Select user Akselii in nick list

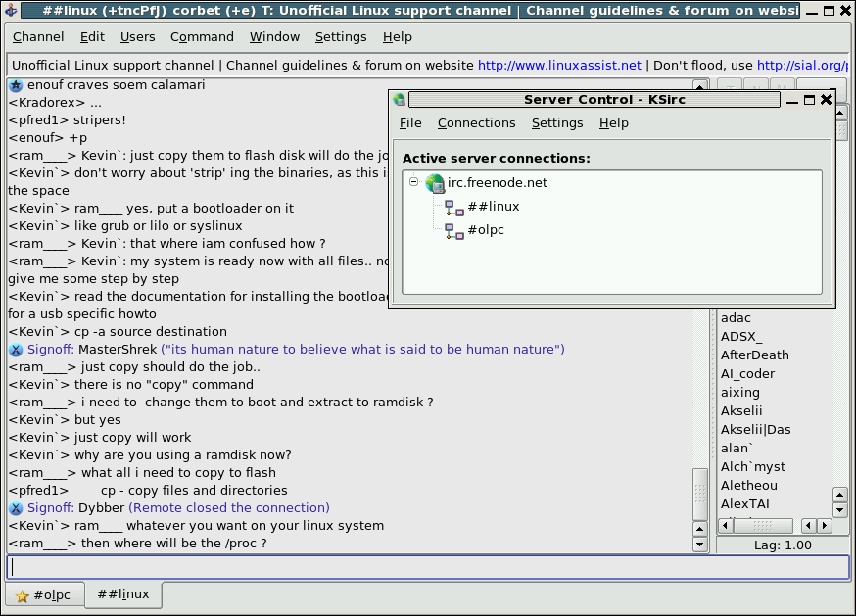point(741,410)
